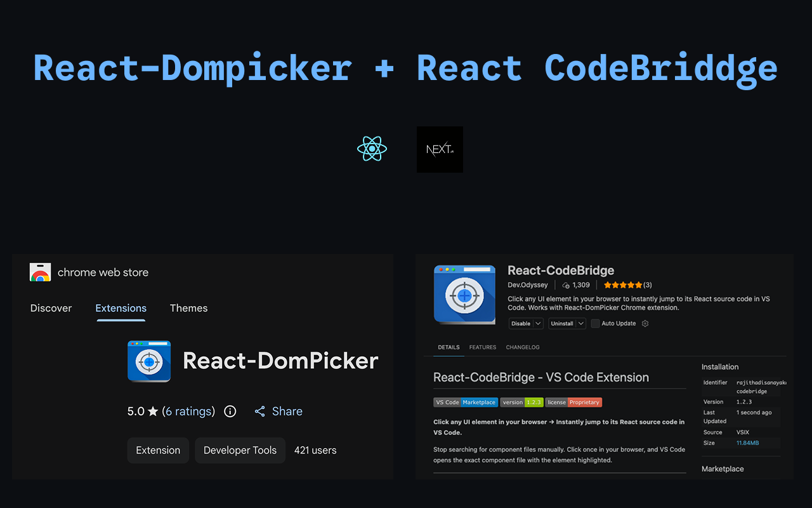Click the Share link text
This screenshot has height=508, width=812.
(x=287, y=411)
